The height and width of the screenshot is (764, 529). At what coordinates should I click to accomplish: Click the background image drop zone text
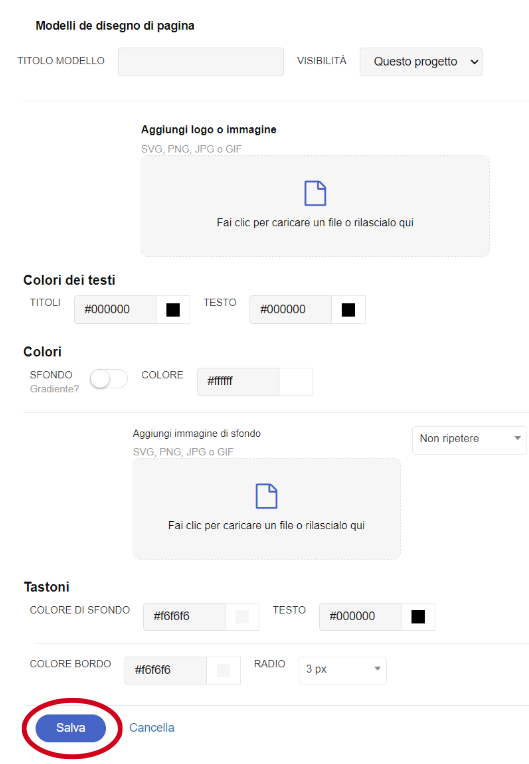(266, 525)
